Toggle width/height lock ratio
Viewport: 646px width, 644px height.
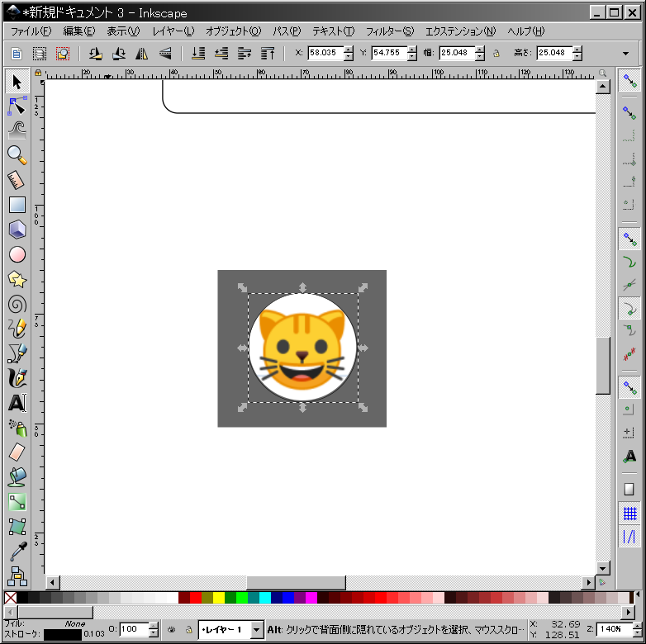(x=496, y=53)
